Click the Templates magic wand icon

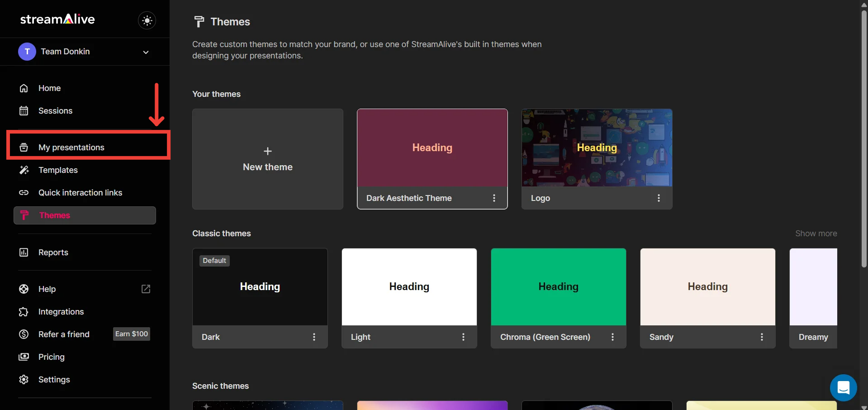tap(24, 170)
